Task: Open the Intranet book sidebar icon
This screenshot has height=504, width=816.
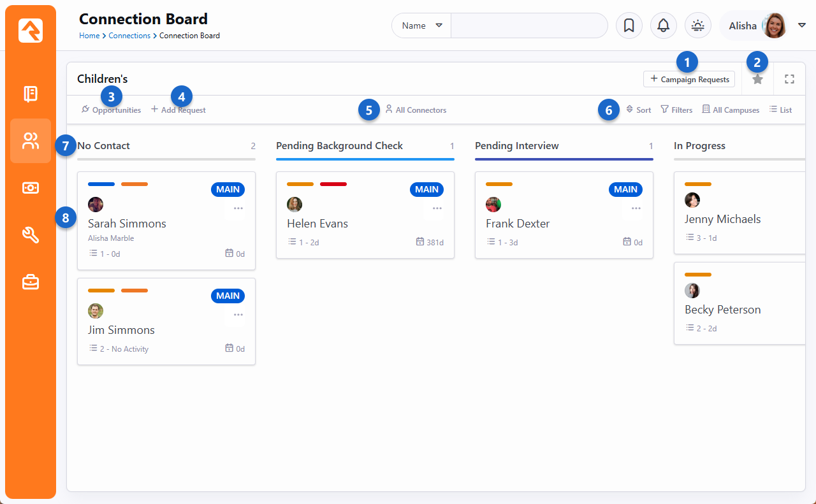Action: point(31,94)
